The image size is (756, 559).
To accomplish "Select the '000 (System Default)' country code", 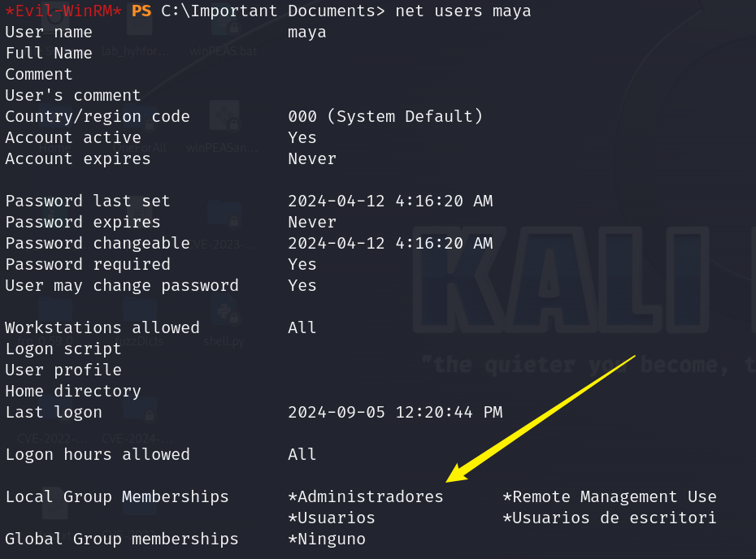I will click(385, 117).
